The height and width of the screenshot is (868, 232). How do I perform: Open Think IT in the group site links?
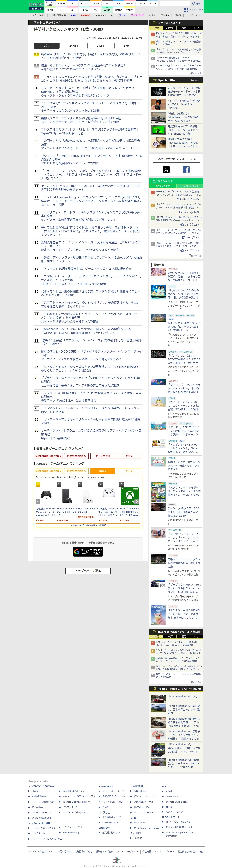[36, 791]
